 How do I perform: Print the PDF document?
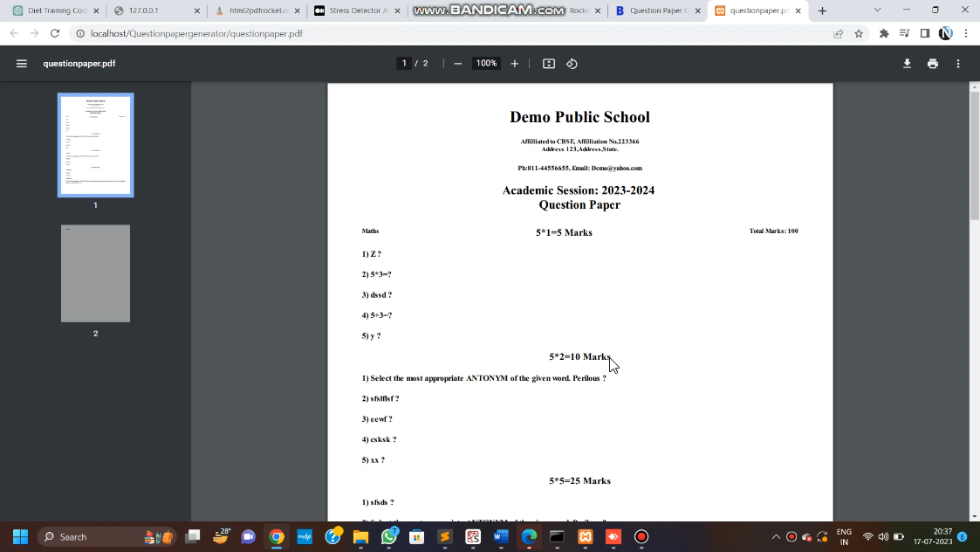[933, 63]
